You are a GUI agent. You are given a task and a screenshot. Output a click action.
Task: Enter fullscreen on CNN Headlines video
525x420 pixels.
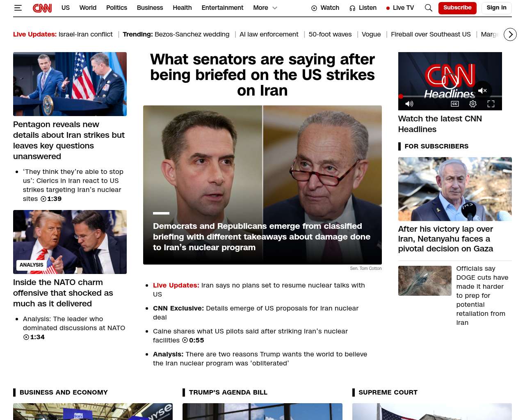coord(491,104)
